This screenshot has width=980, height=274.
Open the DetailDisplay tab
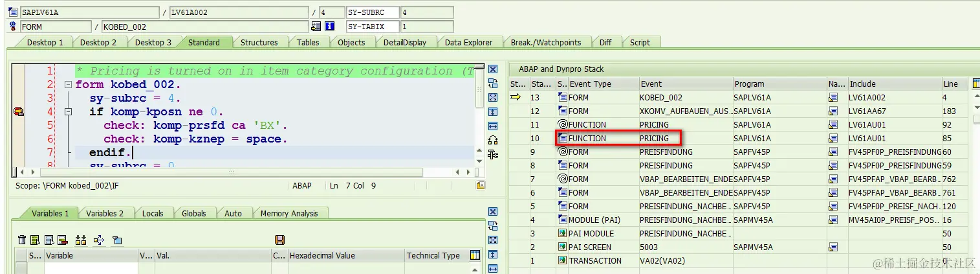point(404,42)
